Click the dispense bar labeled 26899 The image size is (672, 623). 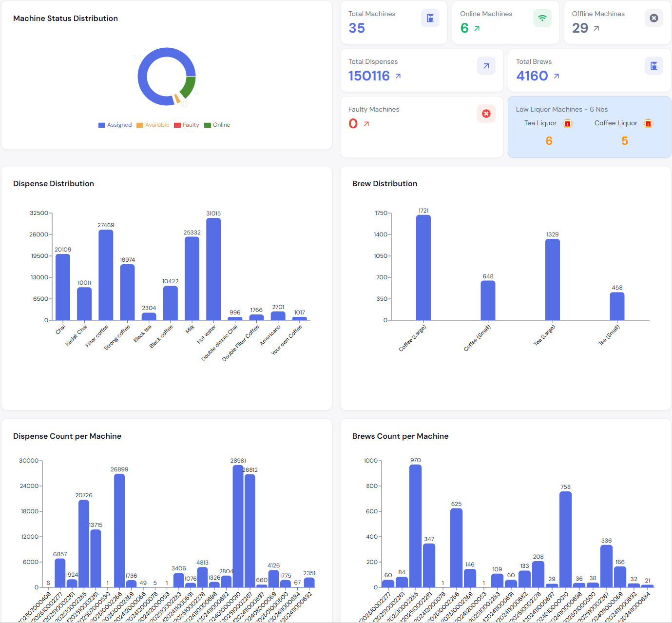coord(119,530)
